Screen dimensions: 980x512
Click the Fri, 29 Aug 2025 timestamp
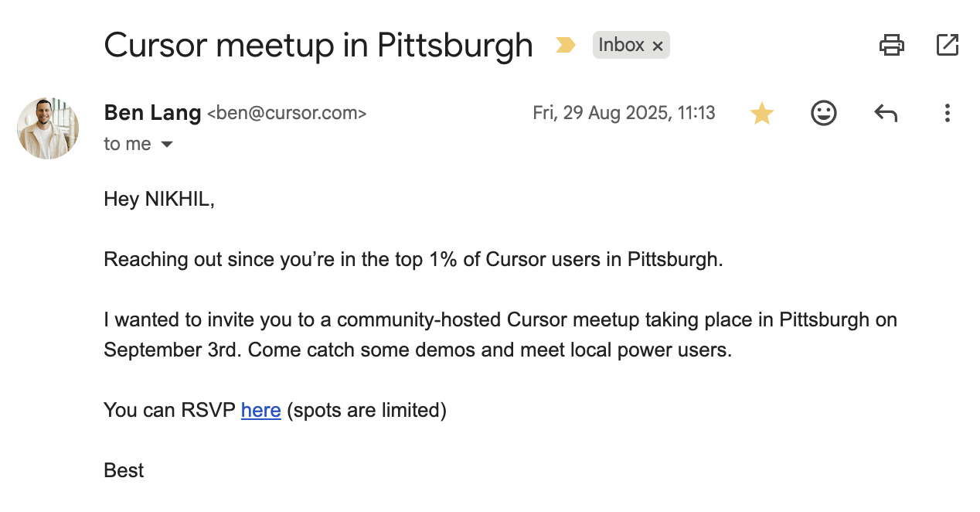click(624, 114)
